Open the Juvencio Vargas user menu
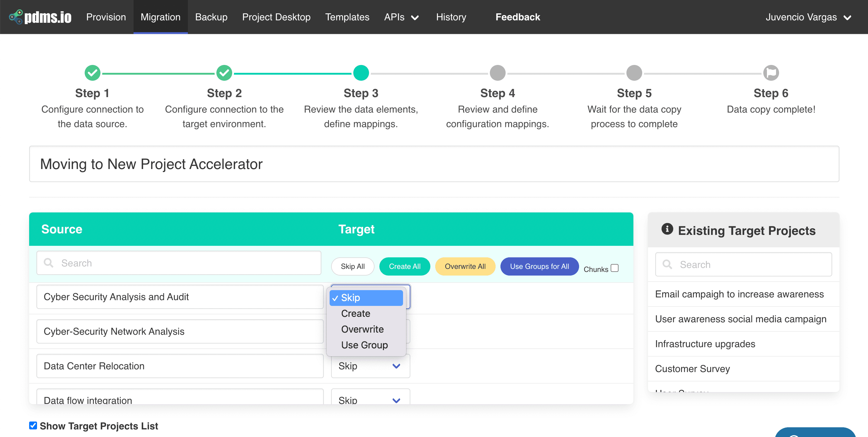The width and height of the screenshot is (868, 437). (x=808, y=17)
